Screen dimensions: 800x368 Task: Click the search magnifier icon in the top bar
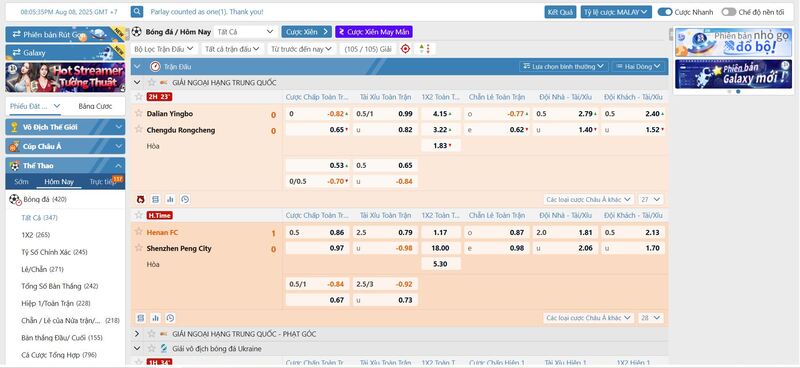coord(137,12)
